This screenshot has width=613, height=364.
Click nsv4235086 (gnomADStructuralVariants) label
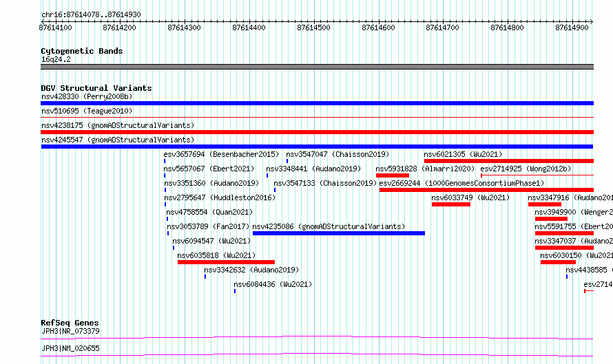(x=329, y=226)
